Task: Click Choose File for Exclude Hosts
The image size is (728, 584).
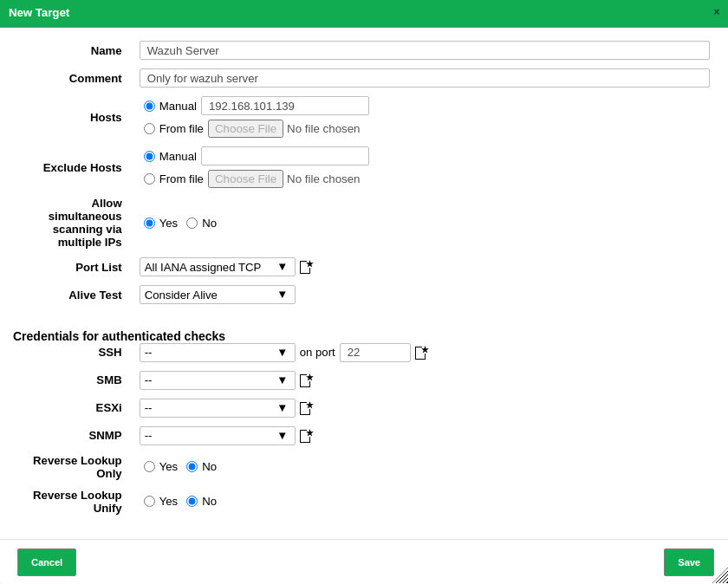Action: tap(245, 178)
